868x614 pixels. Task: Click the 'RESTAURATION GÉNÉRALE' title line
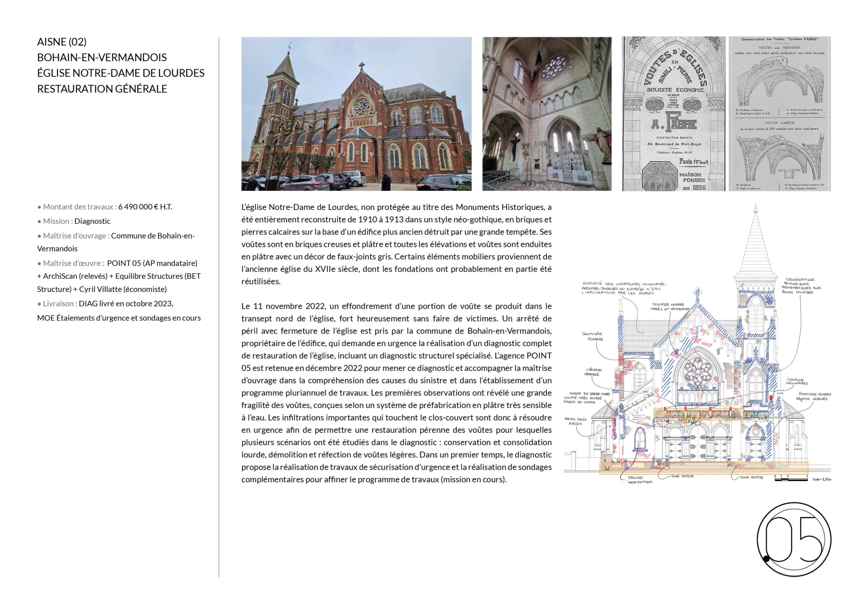(102, 89)
